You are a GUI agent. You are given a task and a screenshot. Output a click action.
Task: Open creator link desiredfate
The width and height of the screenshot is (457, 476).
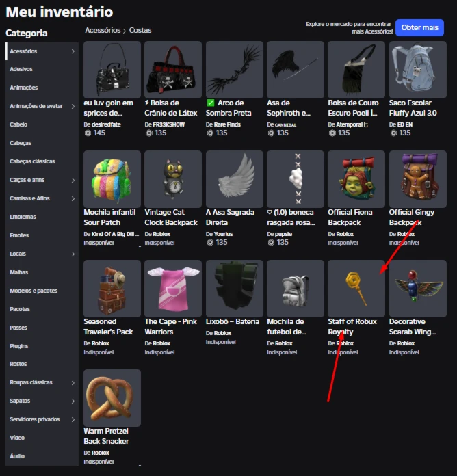click(106, 124)
